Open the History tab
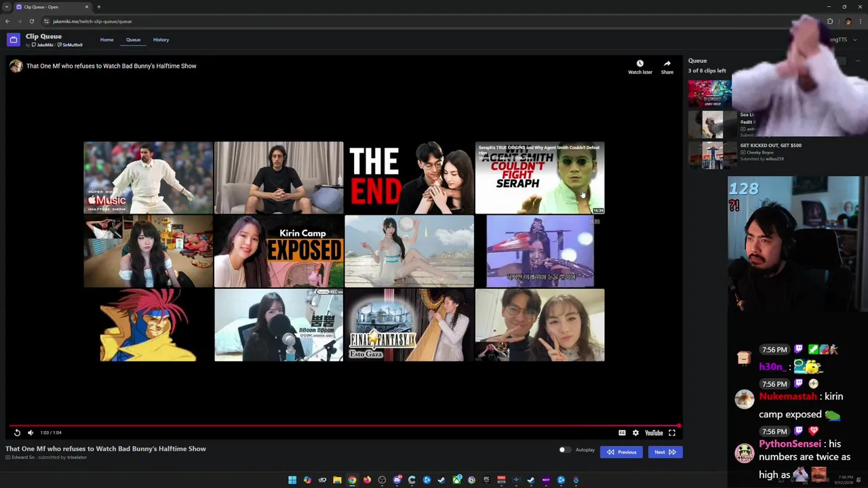The width and height of the screenshot is (868, 488). [x=161, y=40]
